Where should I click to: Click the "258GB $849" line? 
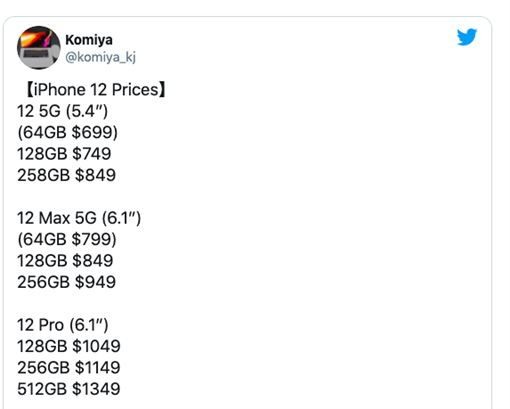coord(66,175)
